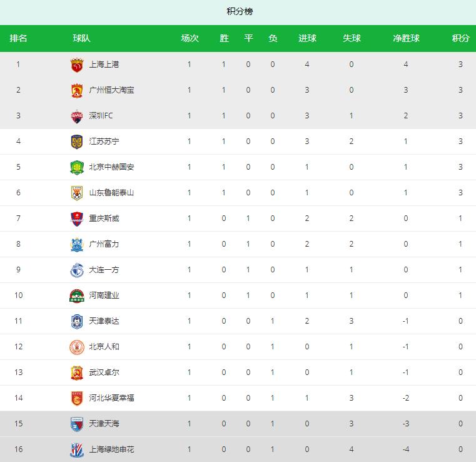
Task: Click the 排名 column header
Action: coord(18,39)
